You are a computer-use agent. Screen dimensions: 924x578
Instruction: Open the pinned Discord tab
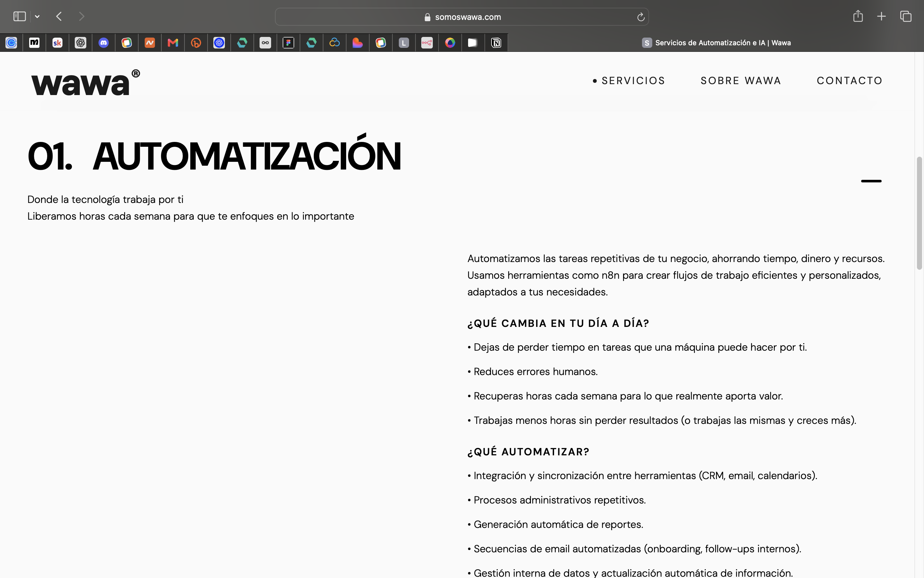point(104,43)
